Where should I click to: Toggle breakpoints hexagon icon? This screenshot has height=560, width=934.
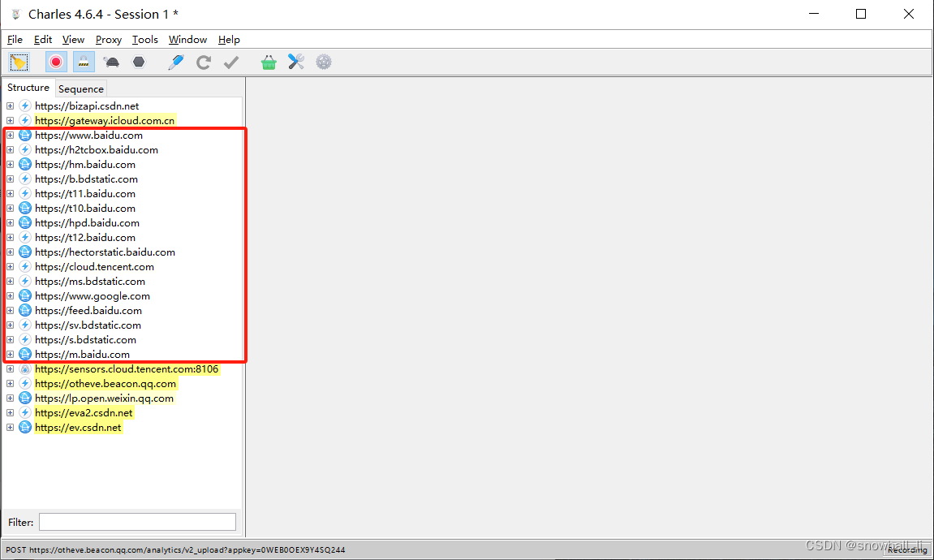(139, 62)
